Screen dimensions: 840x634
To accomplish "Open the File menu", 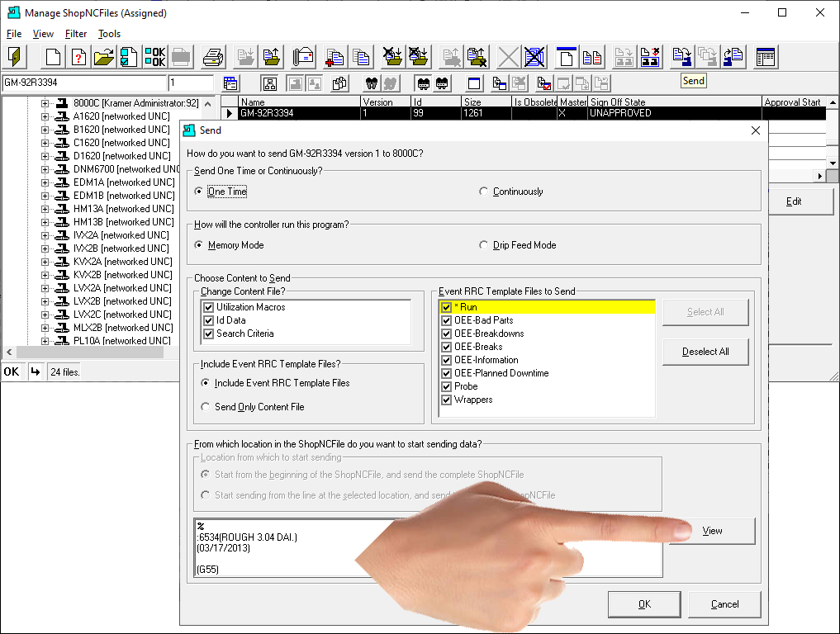I will coord(14,34).
